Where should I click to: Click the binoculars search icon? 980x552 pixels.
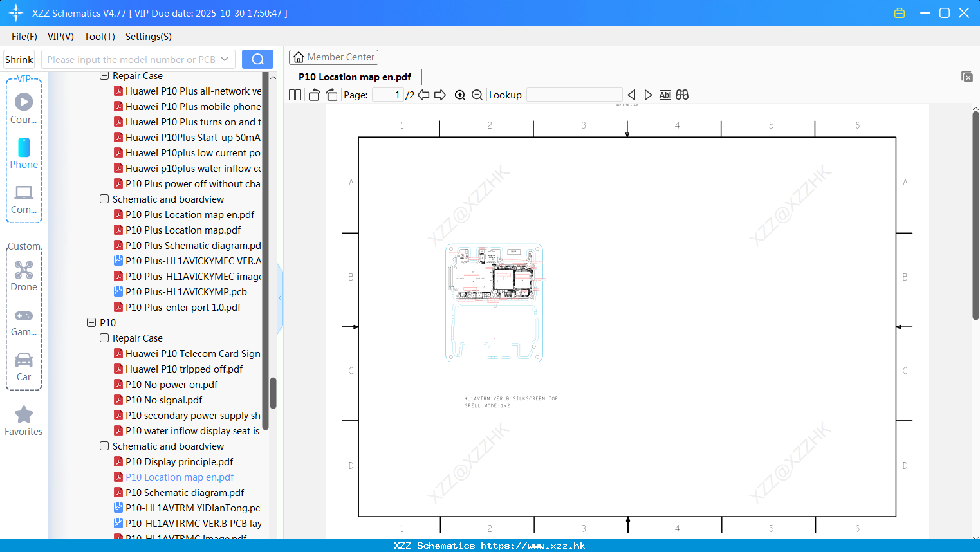(682, 95)
